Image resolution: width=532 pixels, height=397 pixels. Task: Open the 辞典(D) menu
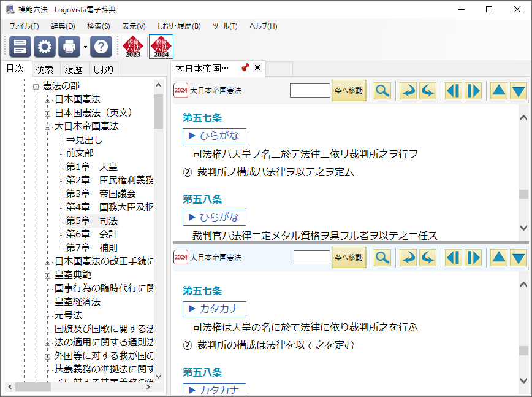[63, 26]
